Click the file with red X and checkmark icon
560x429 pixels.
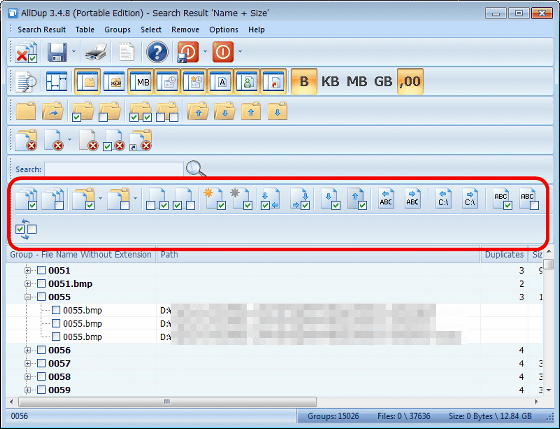tap(26, 52)
